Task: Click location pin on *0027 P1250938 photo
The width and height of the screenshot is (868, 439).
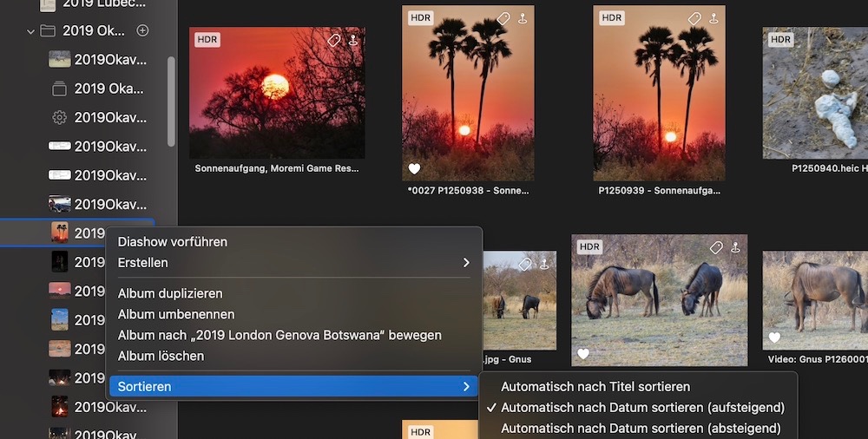Action: [x=522, y=18]
